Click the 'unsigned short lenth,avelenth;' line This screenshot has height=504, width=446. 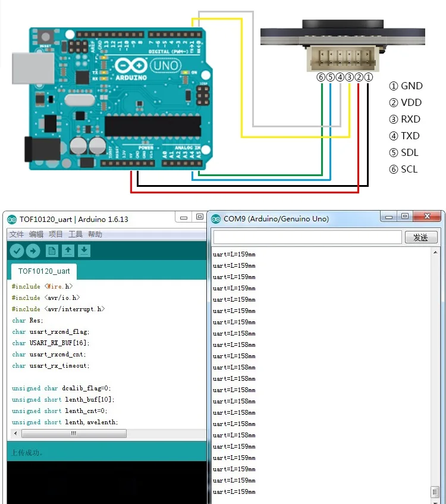(65, 422)
